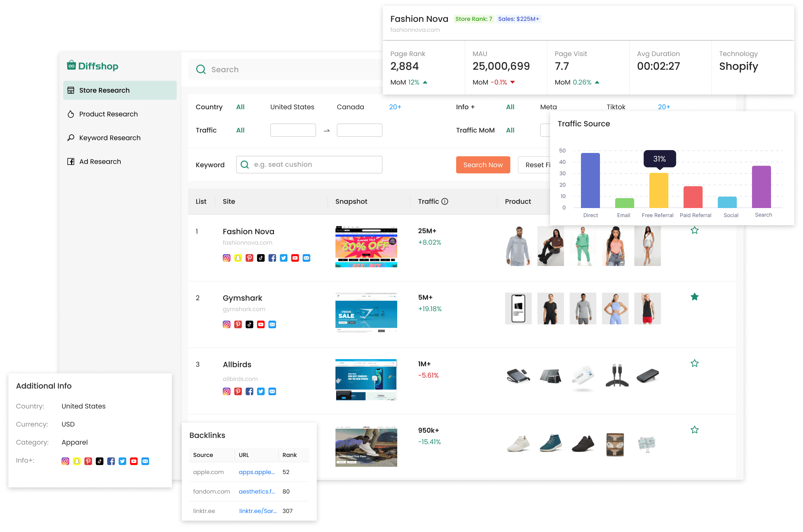Viewport: 803px width, 532px height.
Task: Expand the 20+ country options
Action: [x=395, y=106]
